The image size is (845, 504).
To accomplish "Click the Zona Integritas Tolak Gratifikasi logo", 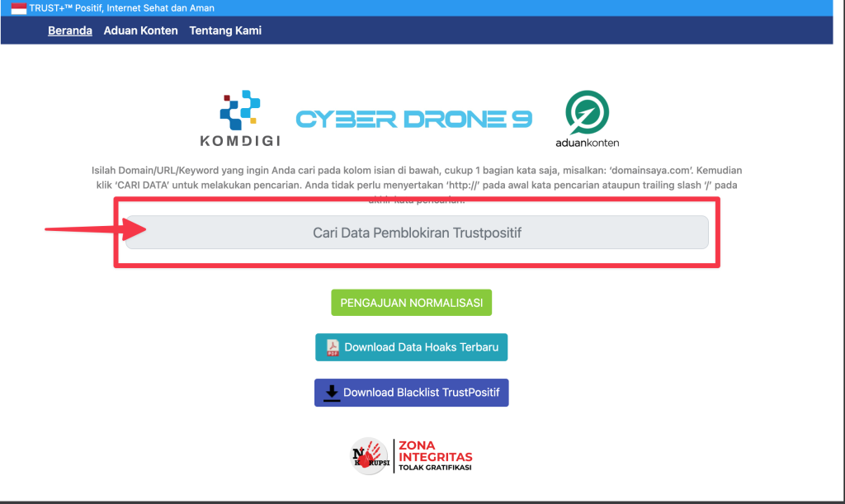I will [x=435, y=456].
